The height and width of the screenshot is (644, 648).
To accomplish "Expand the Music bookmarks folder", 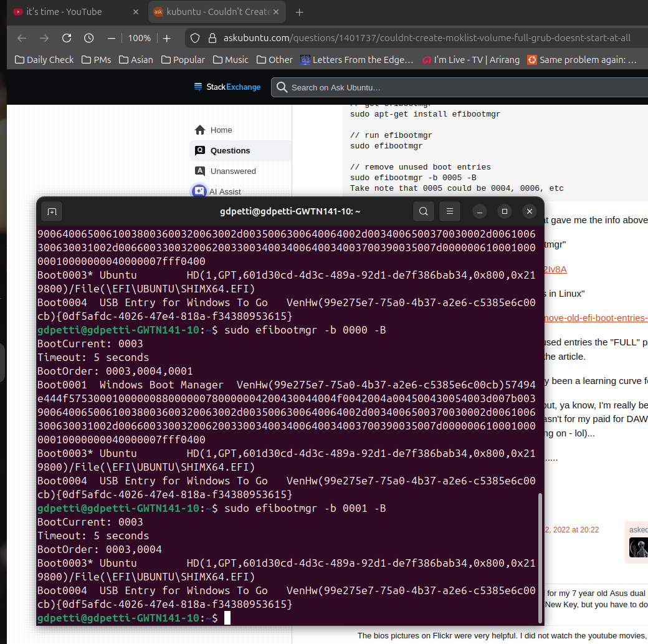I will [231, 60].
